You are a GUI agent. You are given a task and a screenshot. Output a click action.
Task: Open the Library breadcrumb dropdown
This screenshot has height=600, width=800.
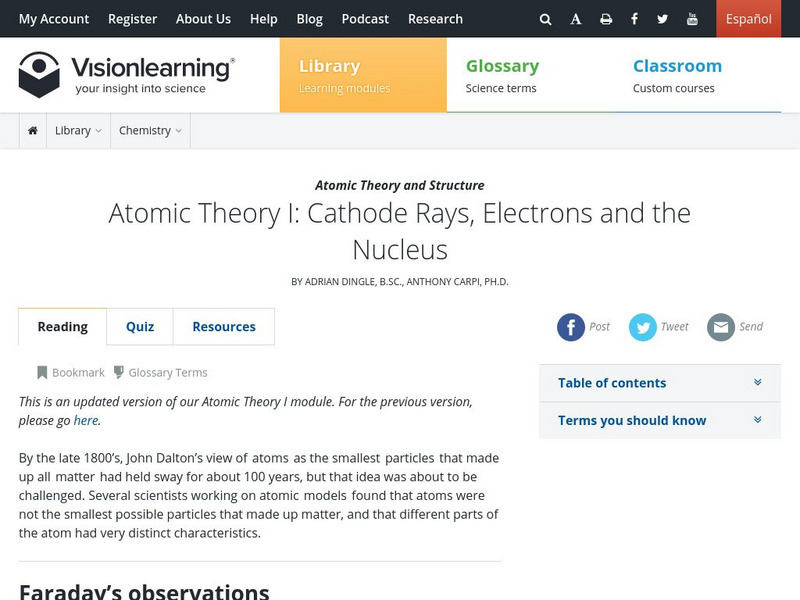(78, 131)
